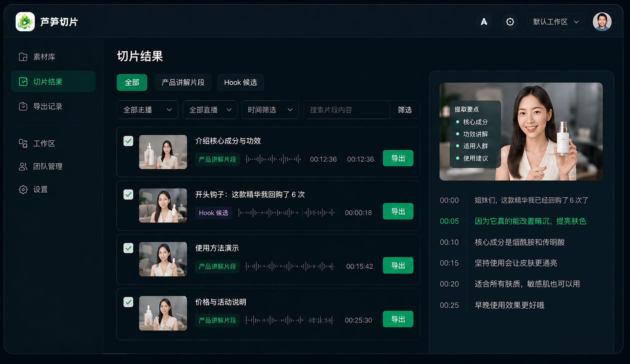Click the 00:25:30 duration value
Viewport: 630px width, 364px height.
358,320
